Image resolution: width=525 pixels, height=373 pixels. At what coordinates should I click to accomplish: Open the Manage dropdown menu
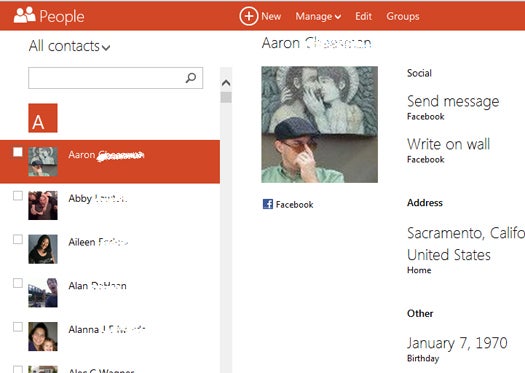pyautogui.click(x=318, y=16)
